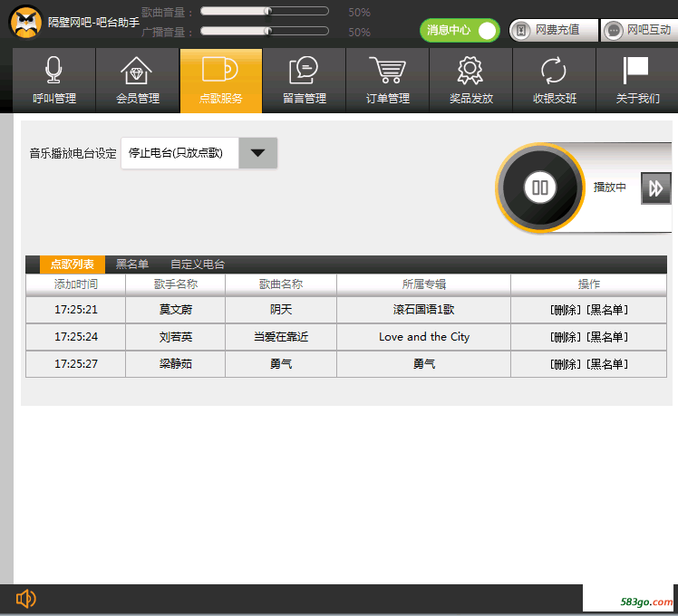
Task: Click the 歌手名称 column header
Action: [176, 284]
